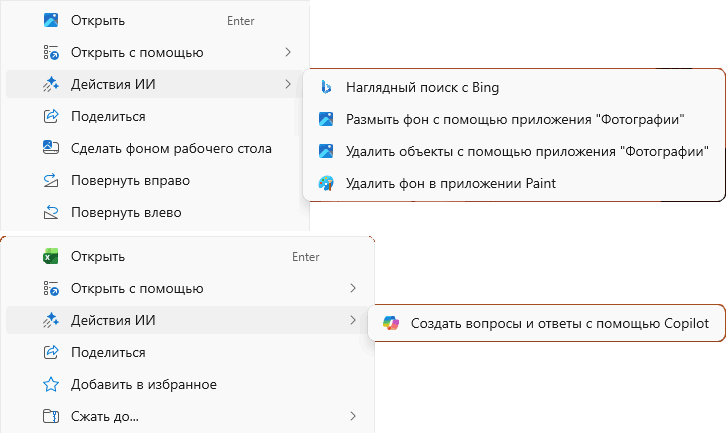This screenshot has height=433, width=726.
Task: Click Paint palette icon for Удалить фон
Action: 326,183
